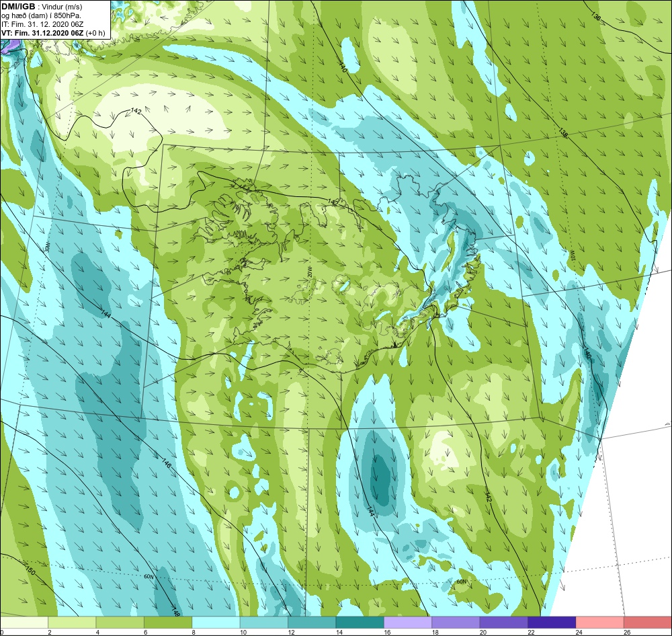Pick the 24–26 m/s pink legend swatch
The height and width of the screenshot is (636, 672).
click(x=600, y=622)
